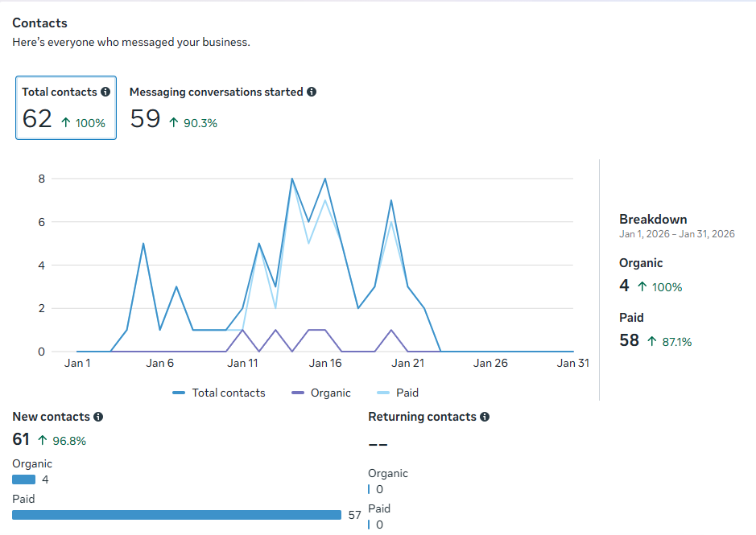756x535 pixels.
Task: Toggle Total contacts series in chart legend
Action: tap(219, 393)
